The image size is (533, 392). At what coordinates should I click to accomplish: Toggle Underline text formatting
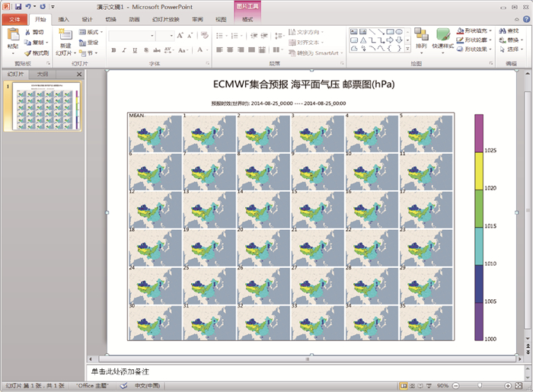(x=135, y=50)
